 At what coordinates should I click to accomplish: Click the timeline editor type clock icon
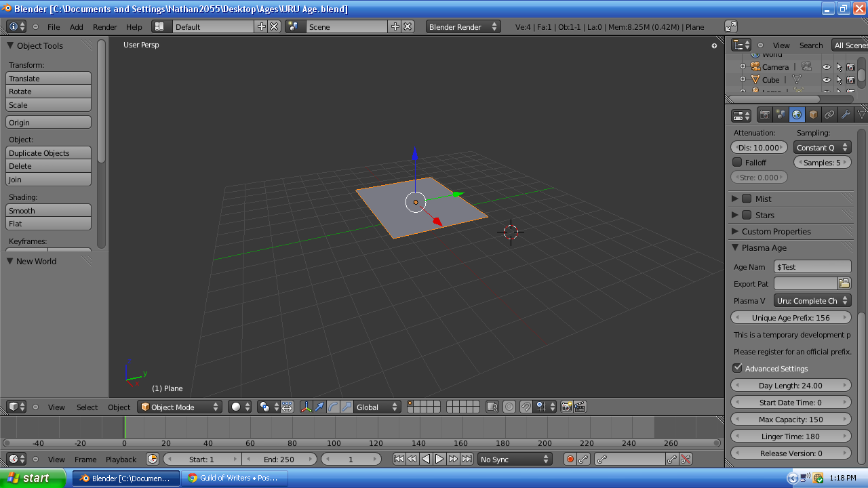pyautogui.click(x=16, y=459)
